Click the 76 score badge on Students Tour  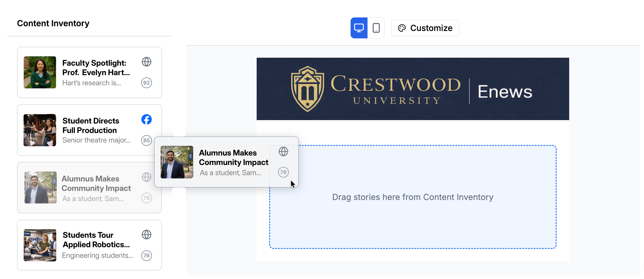[x=147, y=256]
